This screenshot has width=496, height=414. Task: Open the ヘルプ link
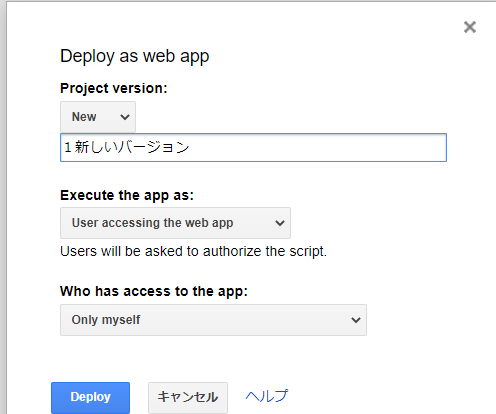point(267,396)
